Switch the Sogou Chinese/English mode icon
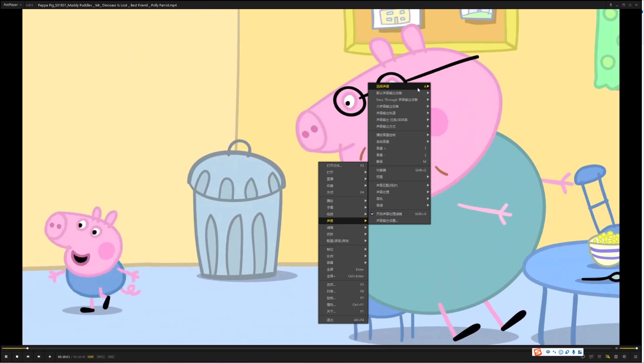Image resolution: width=644 pixels, height=363 pixels. [548, 352]
